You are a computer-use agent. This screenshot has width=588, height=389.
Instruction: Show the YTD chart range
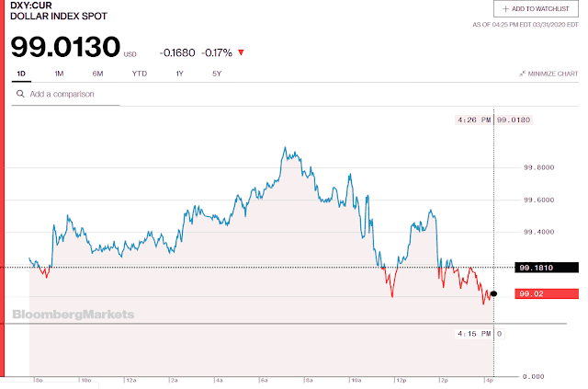[139, 74]
